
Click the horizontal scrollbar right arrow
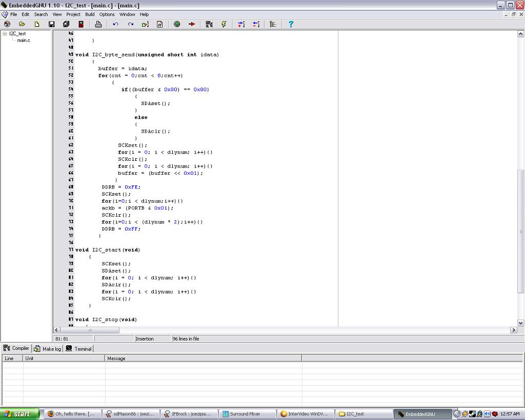click(513, 330)
